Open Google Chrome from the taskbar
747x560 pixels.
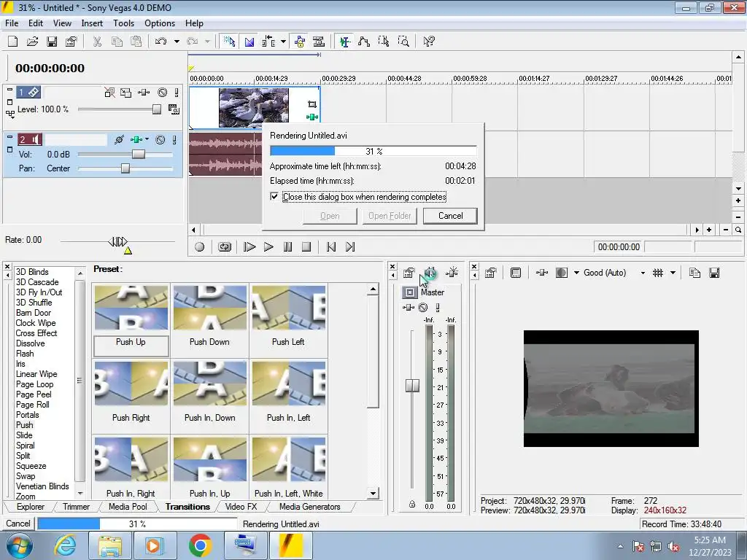click(200, 545)
